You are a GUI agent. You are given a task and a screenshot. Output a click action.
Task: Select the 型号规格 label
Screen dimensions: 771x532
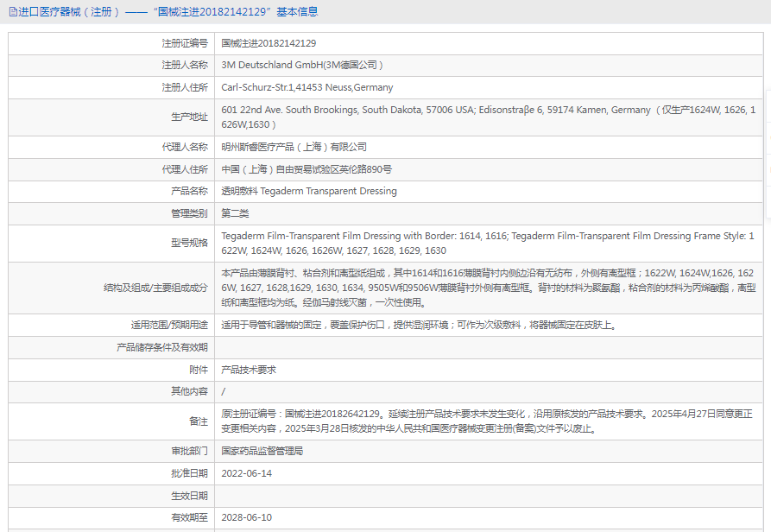189,243
